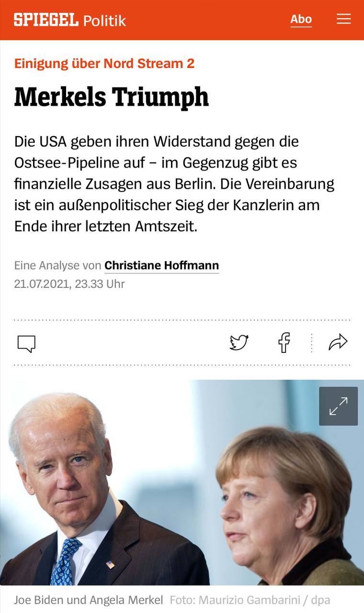Enlarge the photo with the fullscreen icon
The height and width of the screenshot is (613, 364).
[x=339, y=406]
